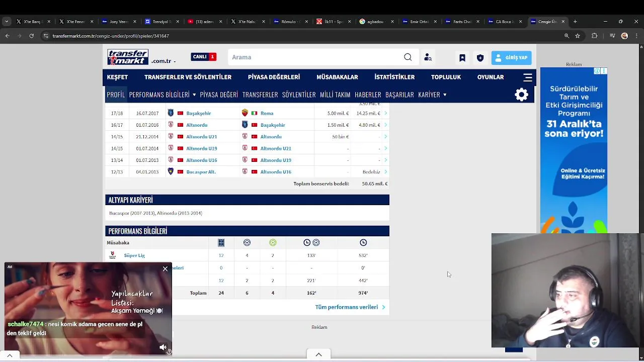Click the Bucaspor Alt. club link
Viewport: 644px width, 362px height.
[201, 172]
